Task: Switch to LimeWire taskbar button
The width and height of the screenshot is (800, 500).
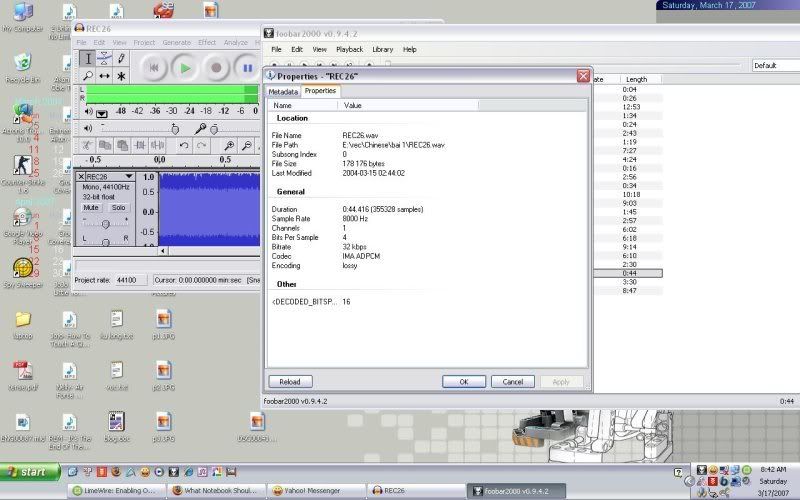Action: click(118, 491)
